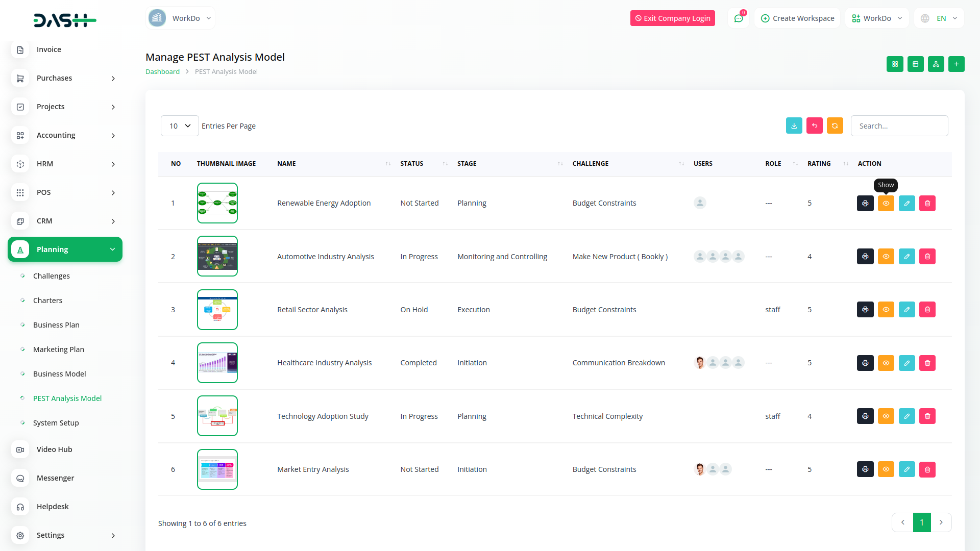Click Exit Company Login button
This screenshot has width=980, height=551.
tap(672, 18)
